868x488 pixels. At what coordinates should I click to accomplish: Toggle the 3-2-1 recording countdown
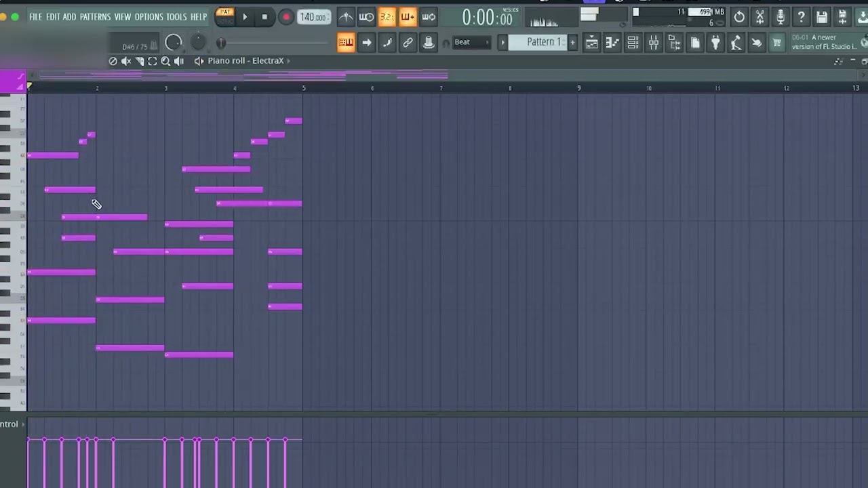[387, 17]
